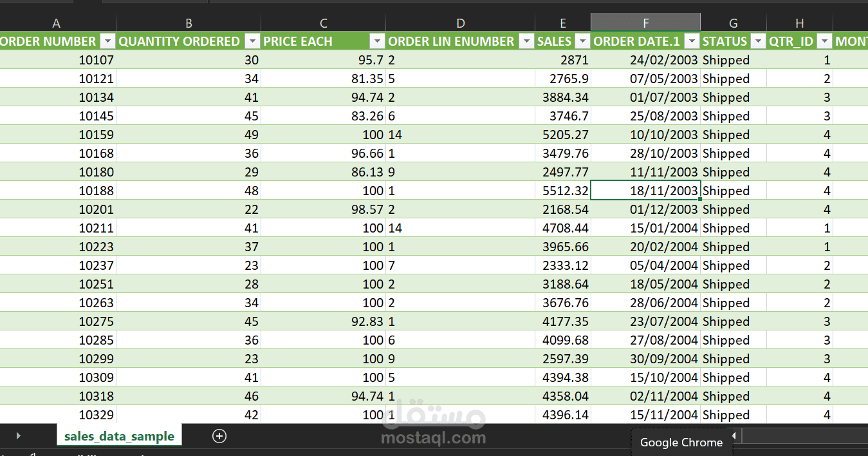Select date cell 02/11/2004
This screenshot has height=456, width=868.
click(x=645, y=396)
